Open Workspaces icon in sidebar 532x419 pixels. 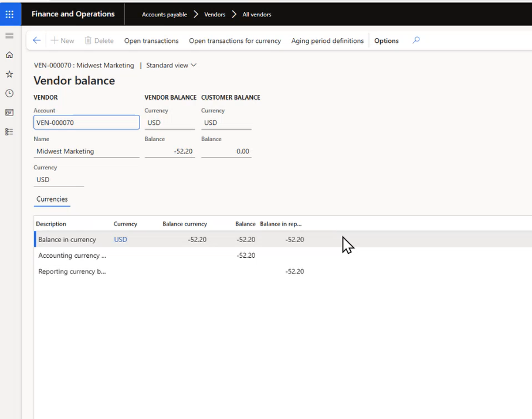click(x=9, y=112)
